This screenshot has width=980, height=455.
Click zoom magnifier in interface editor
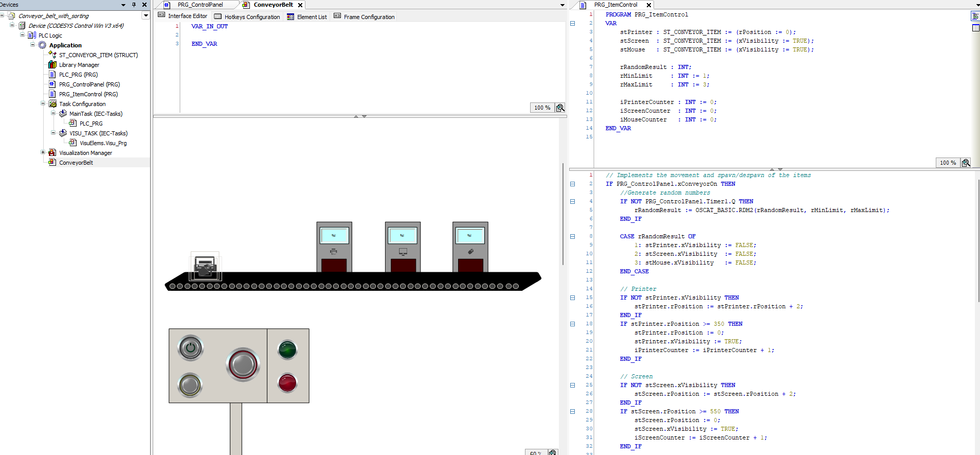[x=560, y=108]
